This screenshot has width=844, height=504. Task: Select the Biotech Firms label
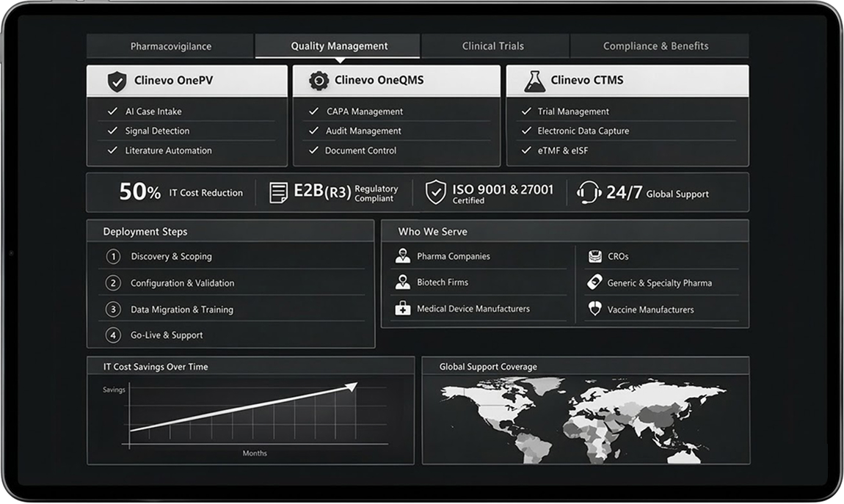click(x=443, y=282)
